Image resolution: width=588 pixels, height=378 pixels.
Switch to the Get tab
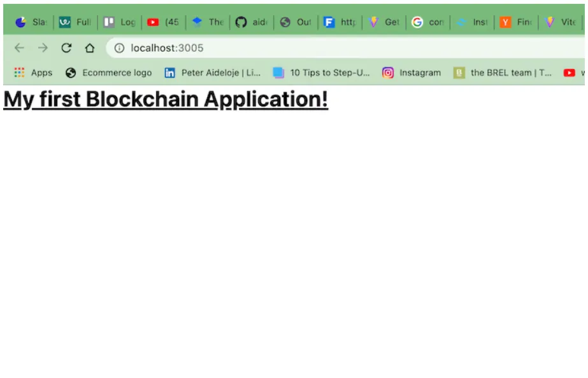pos(384,22)
